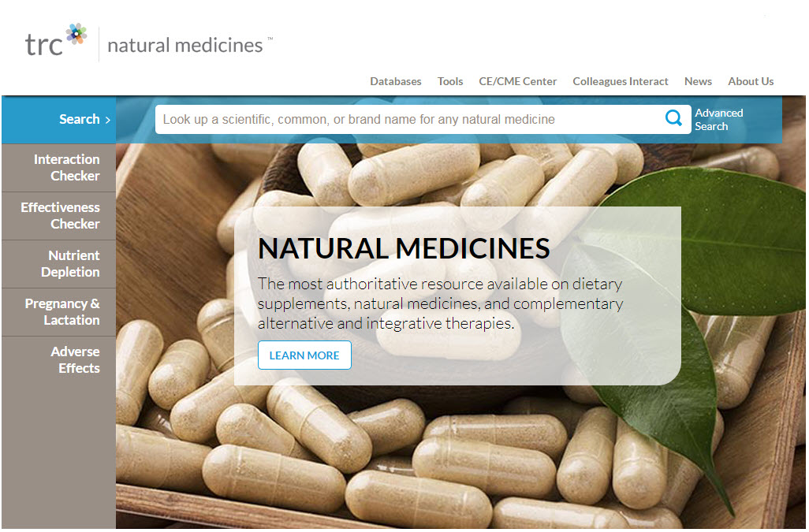
Task: Open the Advanced Search link
Action: 718,120
